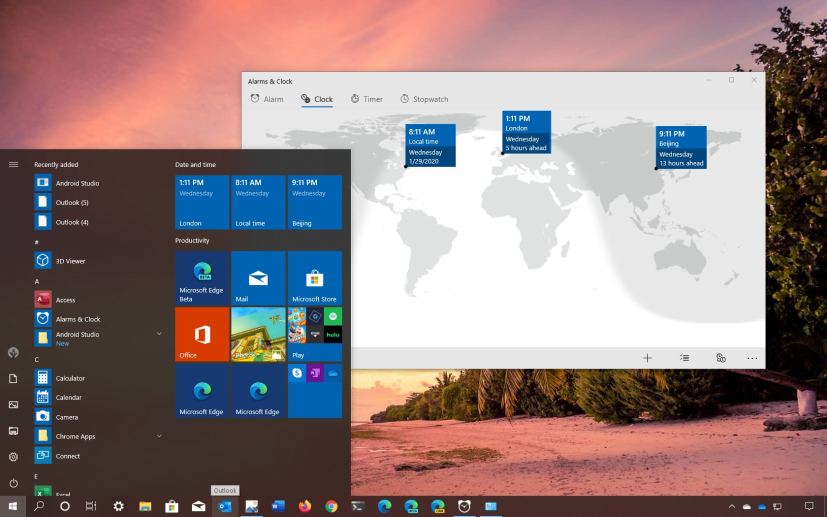
Task: Select the Clock tab
Action: click(317, 99)
